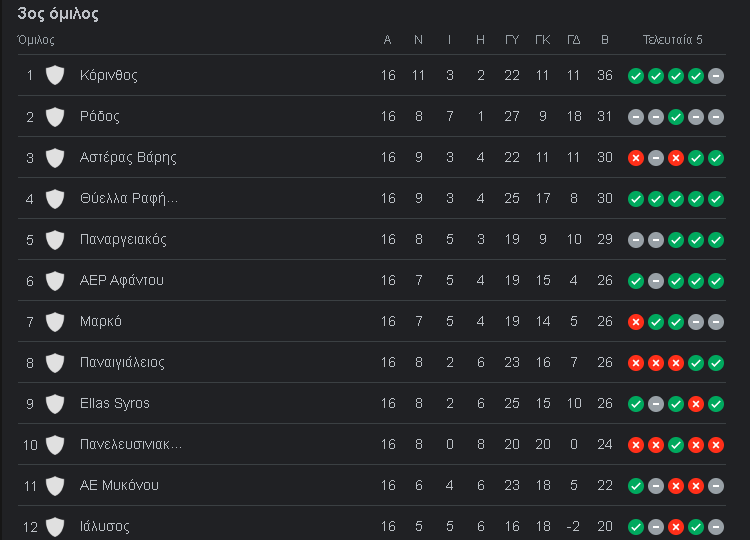The image size is (750, 540).
Task: Click the ΓΔ goal difference column header
Action: (x=574, y=40)
